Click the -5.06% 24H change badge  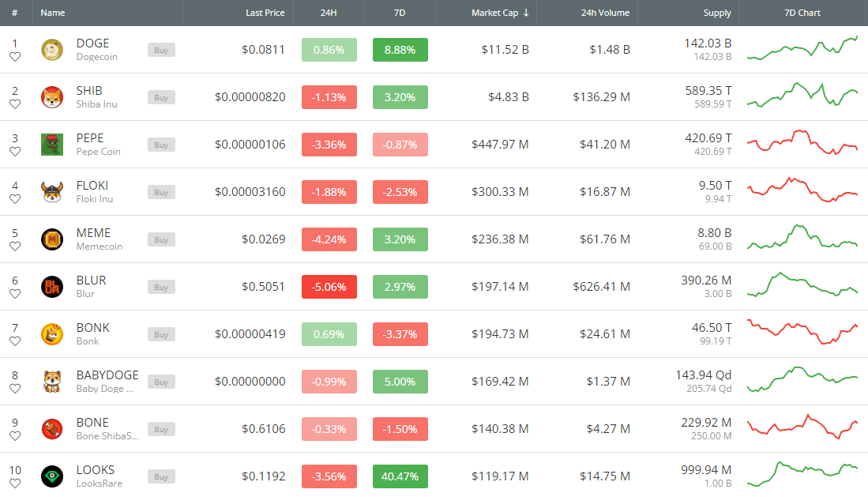click(329, 287)
